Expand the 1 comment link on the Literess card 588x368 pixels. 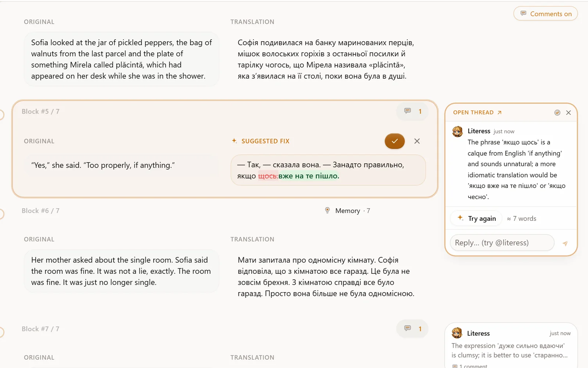click(470, 366)
